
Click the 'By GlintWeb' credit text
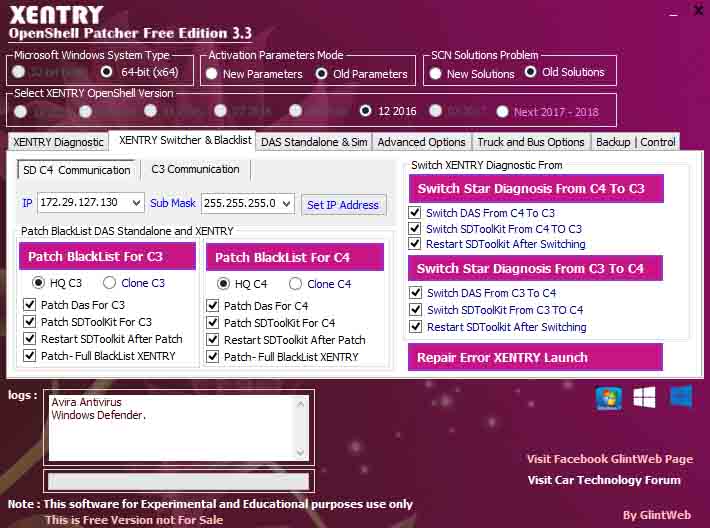pos(657,515)
